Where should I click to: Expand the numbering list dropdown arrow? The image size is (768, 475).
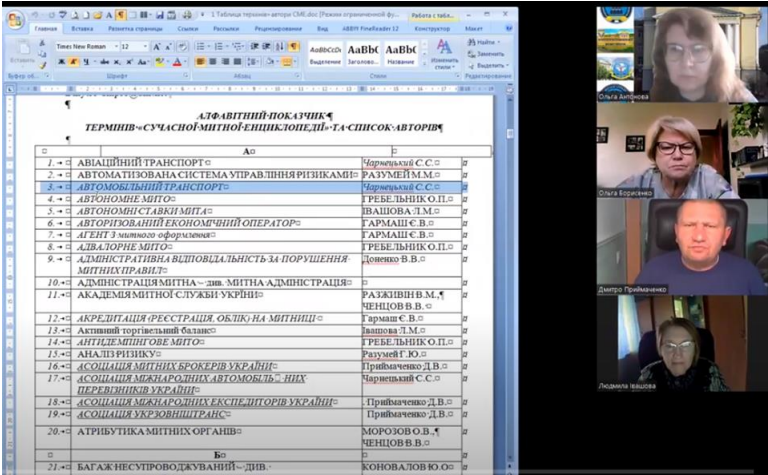[x=226, y=47]
